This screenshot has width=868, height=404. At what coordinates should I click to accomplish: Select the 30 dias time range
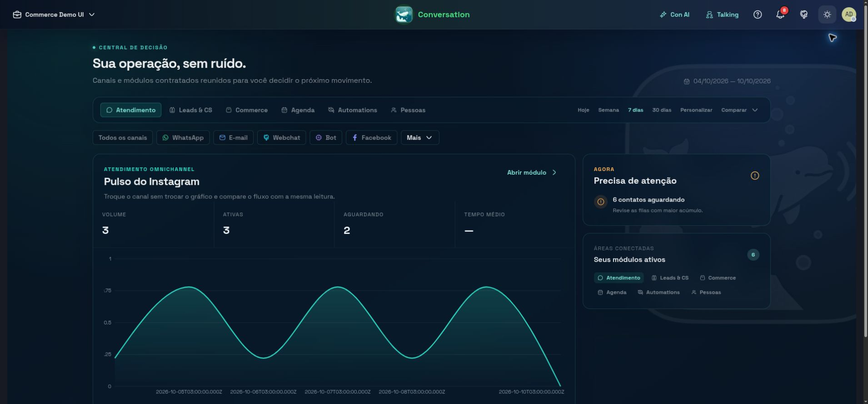(x=662, y=110)
